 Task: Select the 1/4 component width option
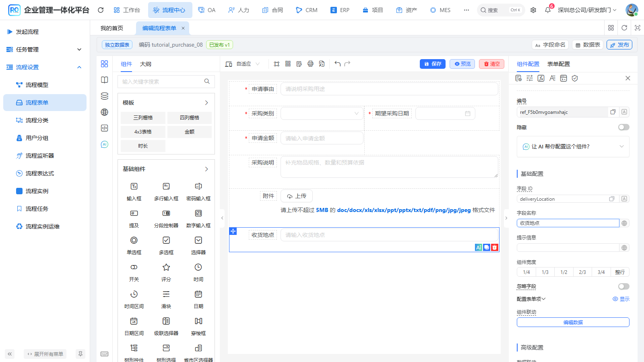(526, 272)
